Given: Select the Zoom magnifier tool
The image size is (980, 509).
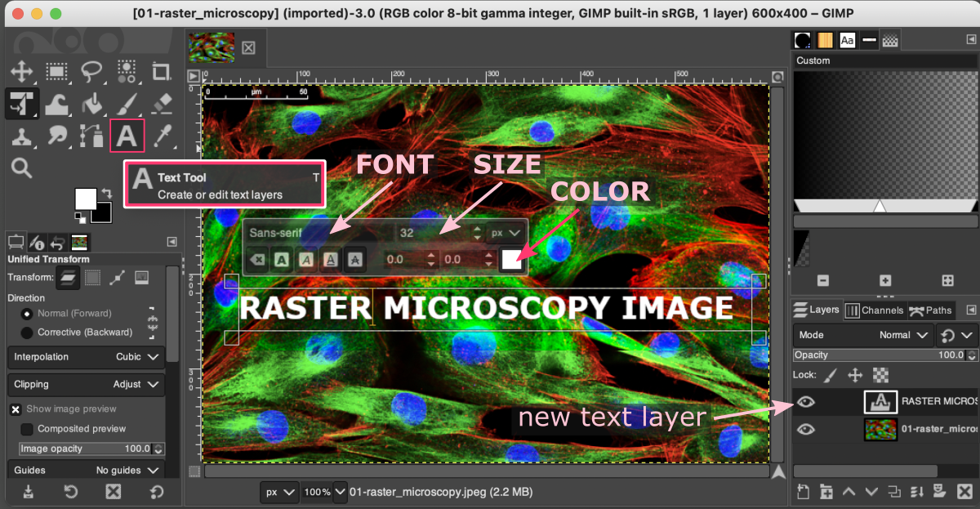Looking at the screenshot, I should point(22,167).
